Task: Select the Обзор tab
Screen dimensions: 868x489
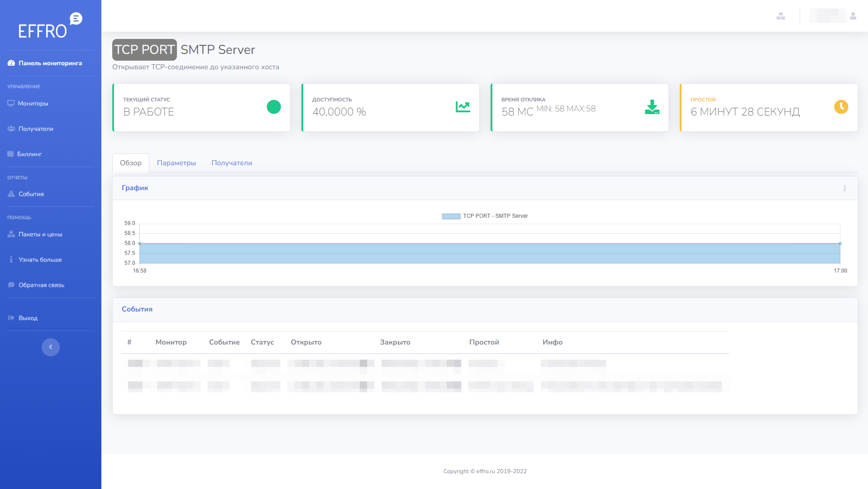Action: pyautogui.click(x=130, y=163)
